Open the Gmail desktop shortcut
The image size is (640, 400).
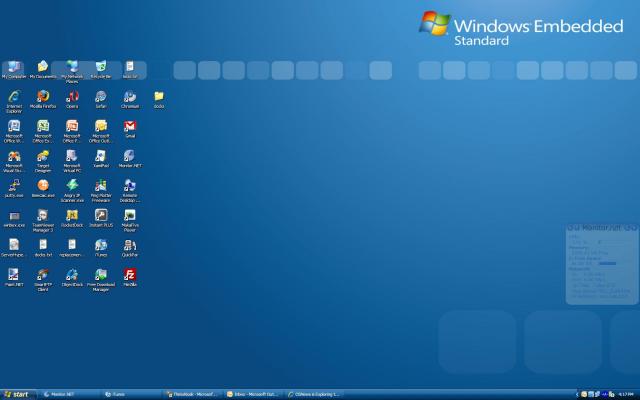[x=130, y=129]
